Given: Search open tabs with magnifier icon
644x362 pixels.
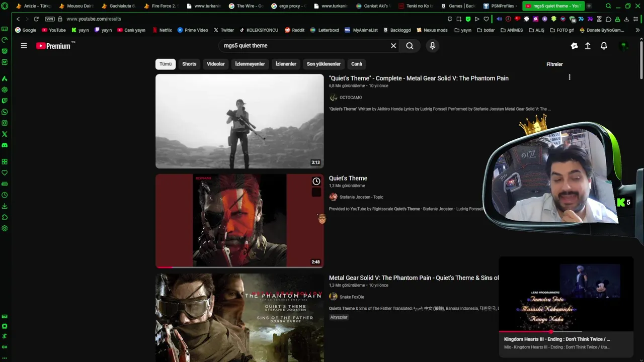Looking at the screenshot, I should tap(608, 6).
